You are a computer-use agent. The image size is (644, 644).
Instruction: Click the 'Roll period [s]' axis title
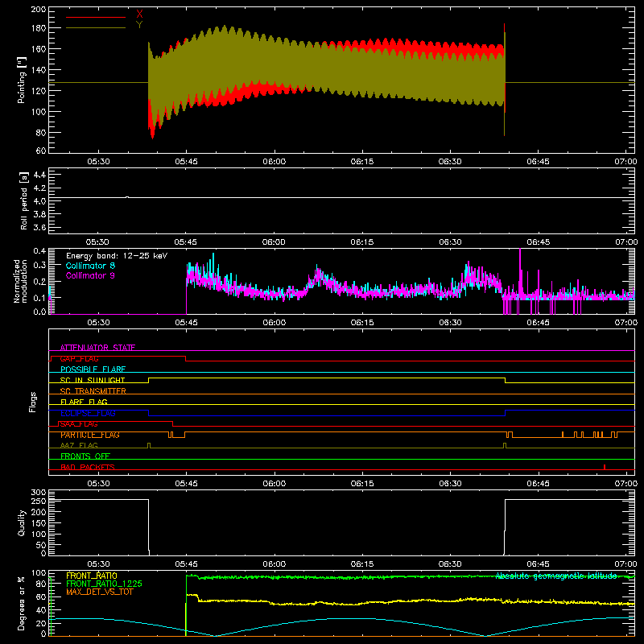23,200
